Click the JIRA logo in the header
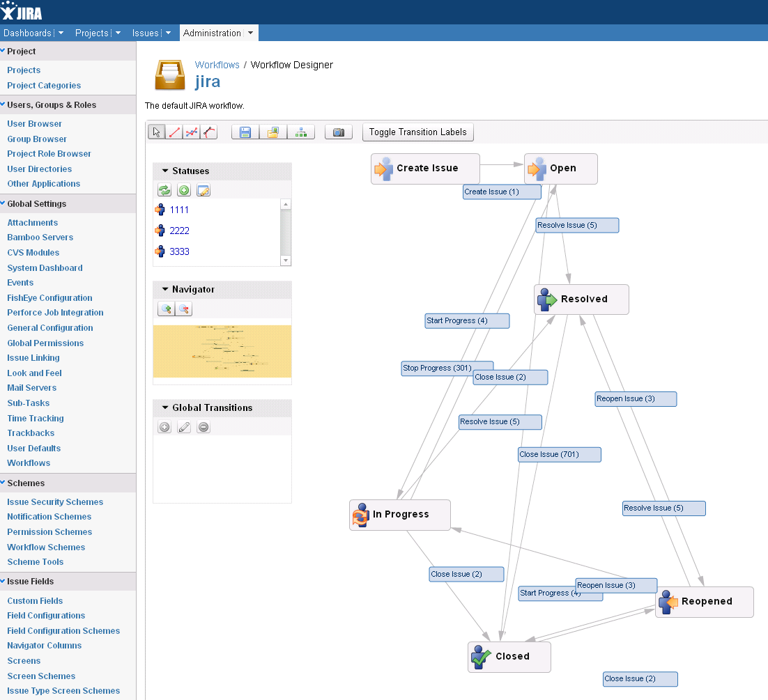Screen dimensions: 768x700 click(x=22, y=12)
